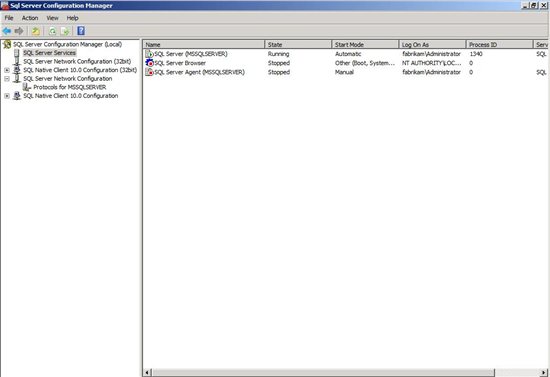Click the horizontal scrollbar right arrow

click(x=544, y=372)
